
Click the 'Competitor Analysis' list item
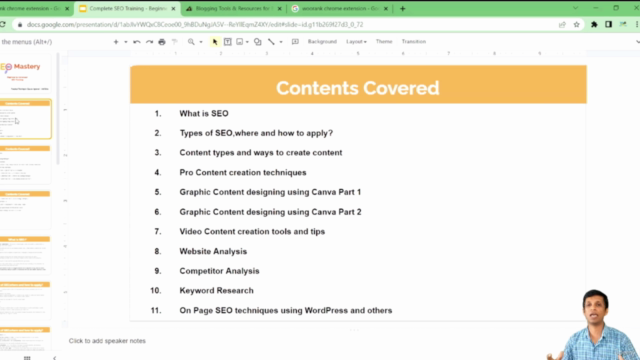point(219,271)
